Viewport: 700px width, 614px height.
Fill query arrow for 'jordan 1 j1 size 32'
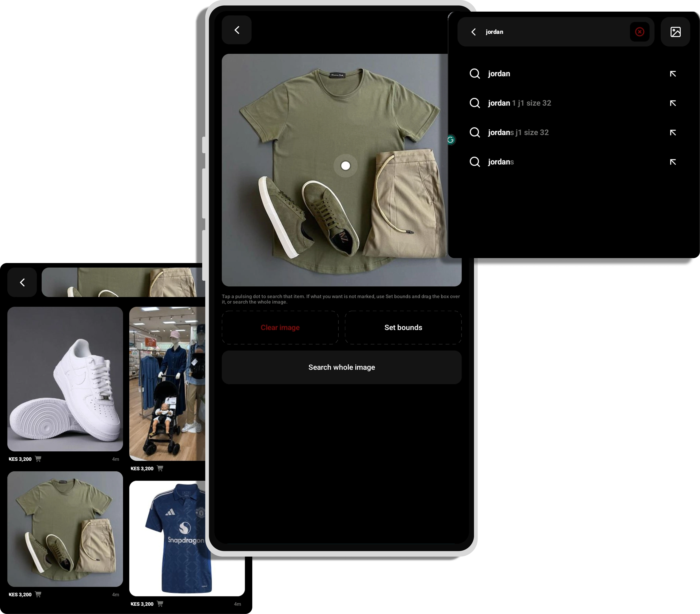[673, 103]
